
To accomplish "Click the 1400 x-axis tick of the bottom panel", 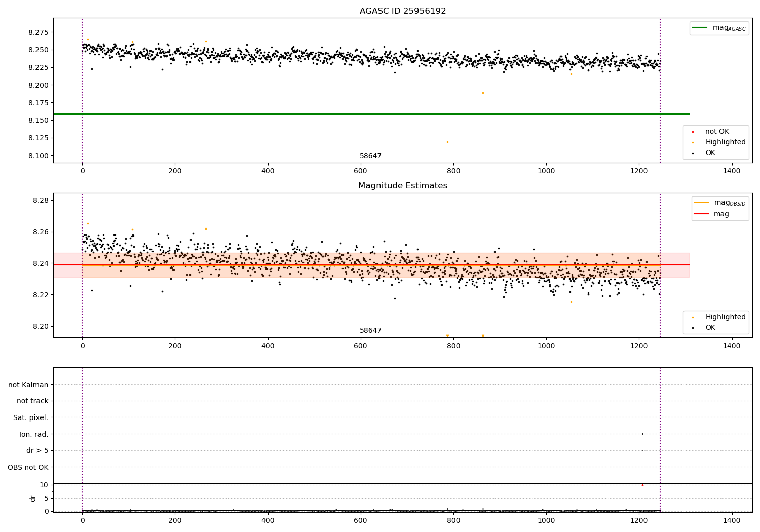I will pyautogui.click(x=732, y=520).
